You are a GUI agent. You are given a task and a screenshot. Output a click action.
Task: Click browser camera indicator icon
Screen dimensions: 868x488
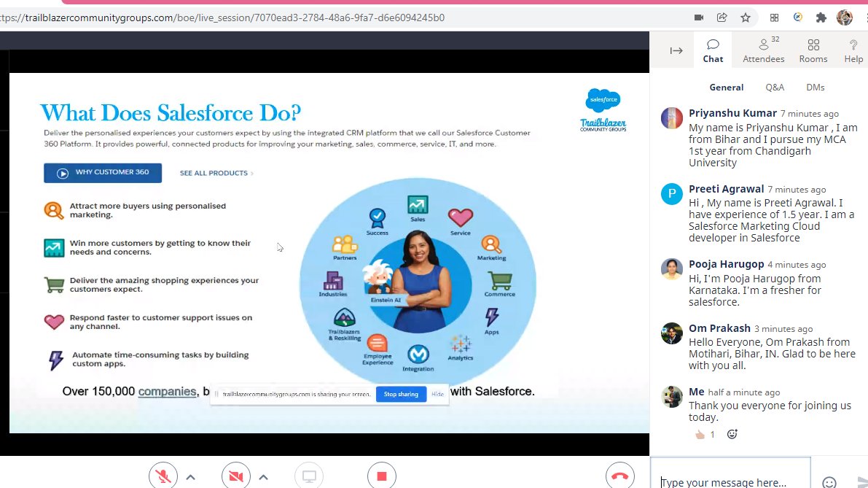(699, 18)
